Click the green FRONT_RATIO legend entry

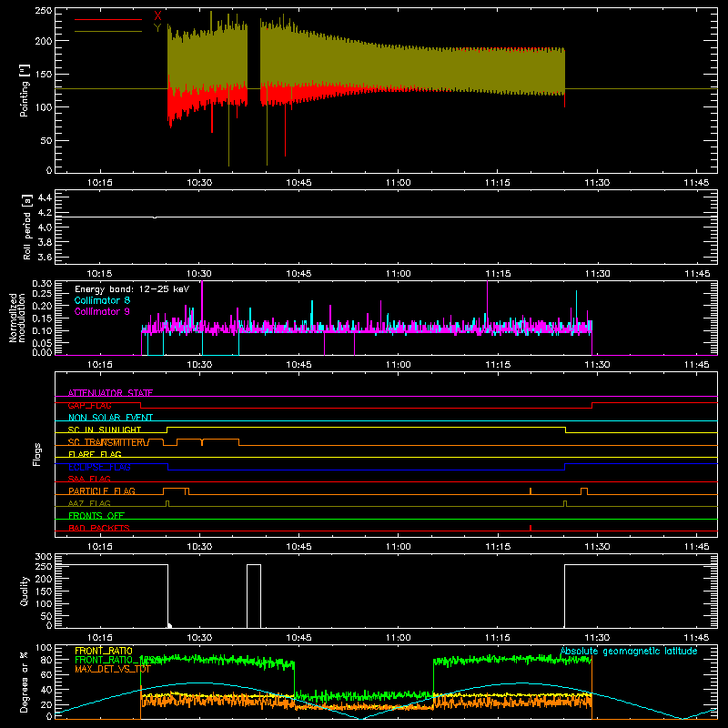[x=118, y=660]
